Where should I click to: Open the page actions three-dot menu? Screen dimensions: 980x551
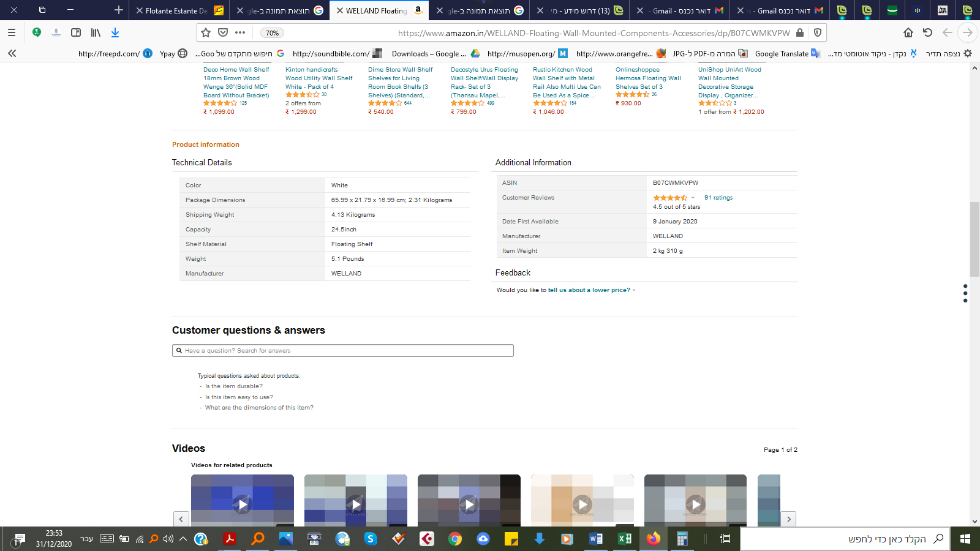tap(240, 32)
